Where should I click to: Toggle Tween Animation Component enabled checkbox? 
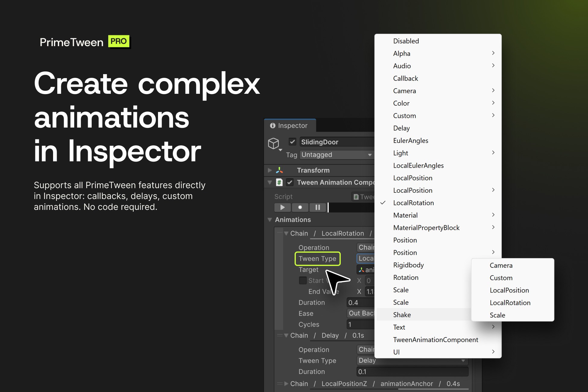click(290, 182)
